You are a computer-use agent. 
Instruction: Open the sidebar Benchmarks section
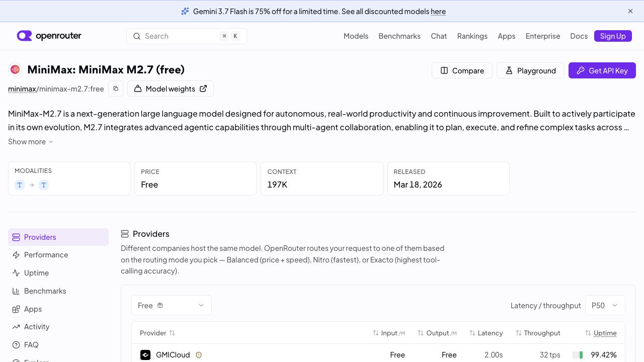pos(58,291)
